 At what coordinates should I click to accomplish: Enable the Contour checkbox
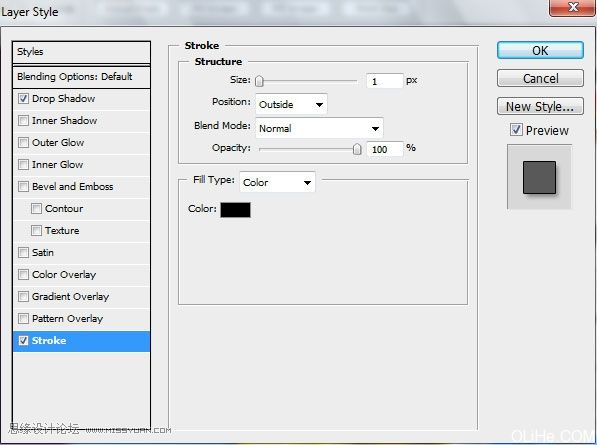tap(36, 209)
